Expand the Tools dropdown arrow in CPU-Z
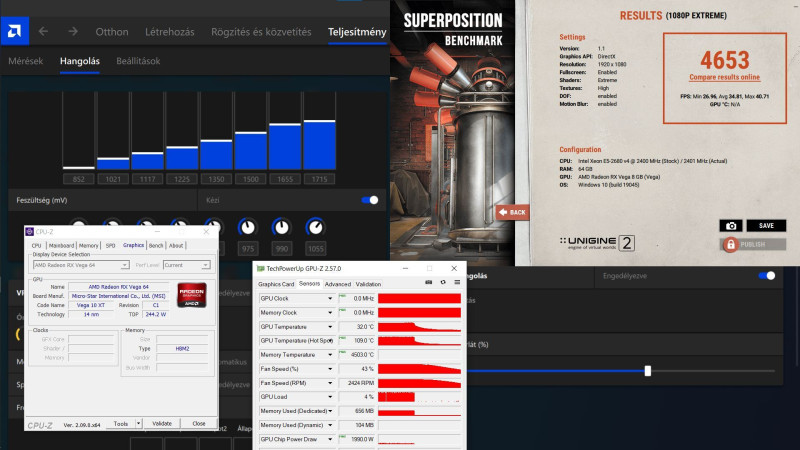 tap(138, 423)
